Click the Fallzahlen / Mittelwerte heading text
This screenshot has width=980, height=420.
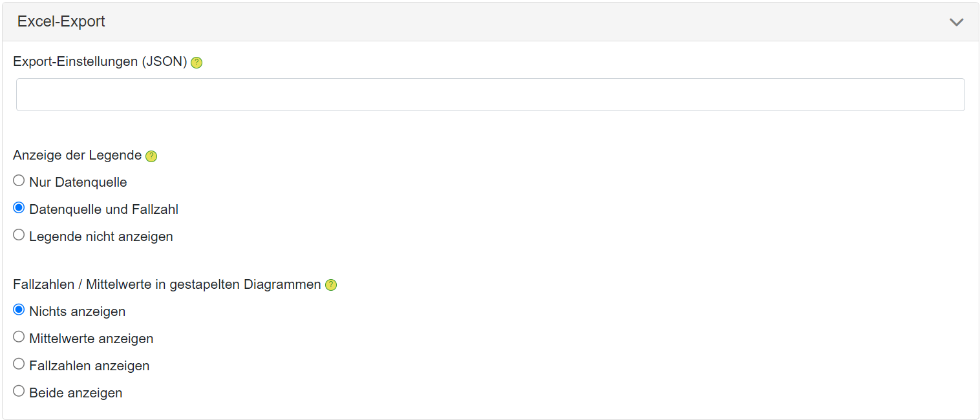(x=167, y=284)
